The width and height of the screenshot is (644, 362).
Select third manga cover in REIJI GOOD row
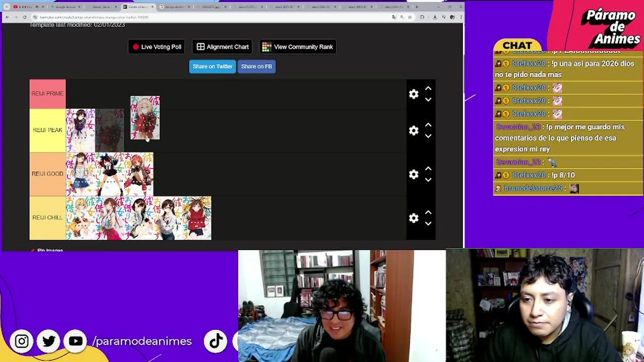coord(139,174)
